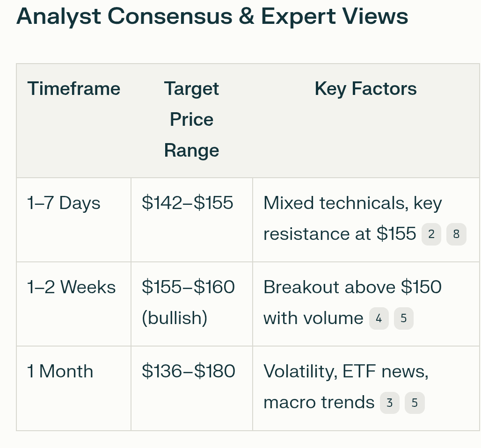Select the 'Breakout above $150' text
The height and width of the screenshot is (448, 481).
352,287
